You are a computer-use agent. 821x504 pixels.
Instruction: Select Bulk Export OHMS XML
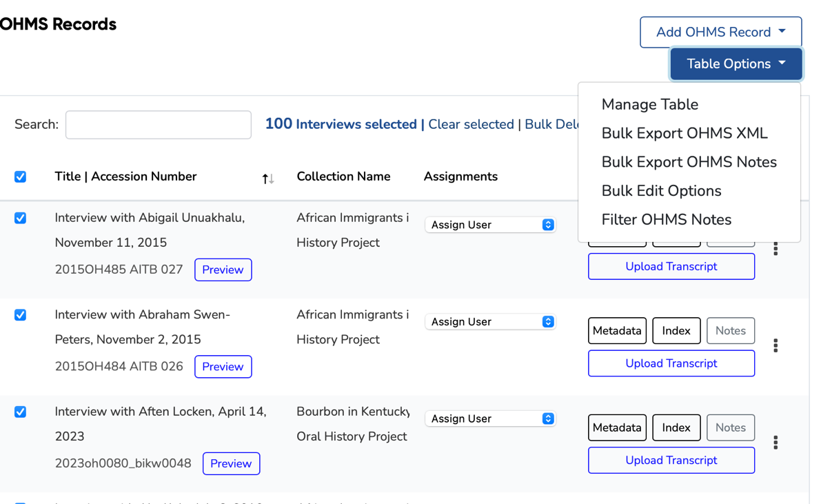(x=685, y=133)
